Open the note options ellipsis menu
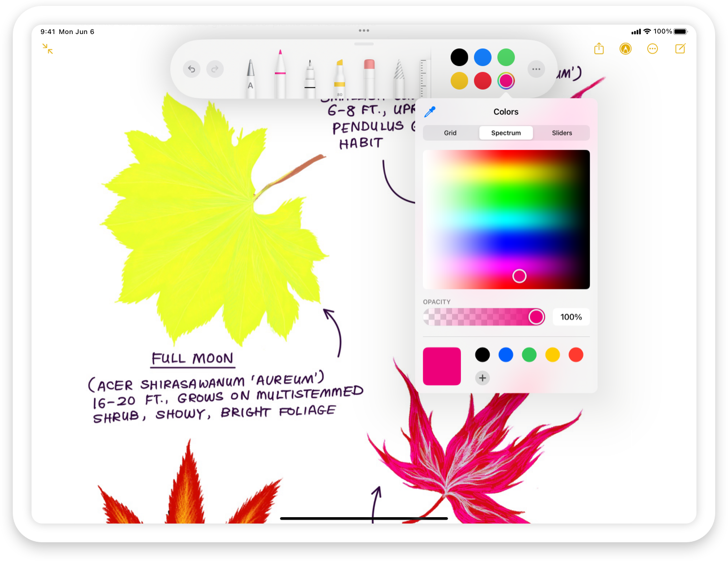The width and height of the screenshot is (728, 561). coord(653,48)
